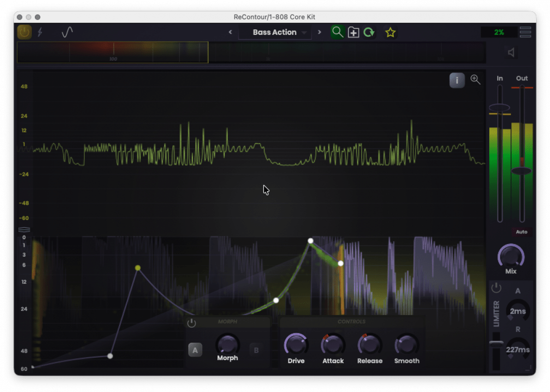This screenshot has height=392, width=550.
Task: Select morph slot A
Action: point(195,350)
